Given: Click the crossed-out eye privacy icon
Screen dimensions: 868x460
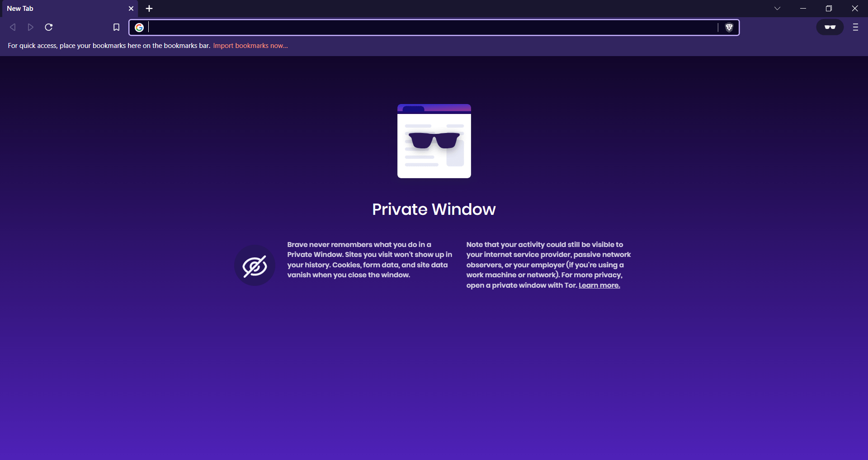Looking at the screenshot, I should coord(255,266).
